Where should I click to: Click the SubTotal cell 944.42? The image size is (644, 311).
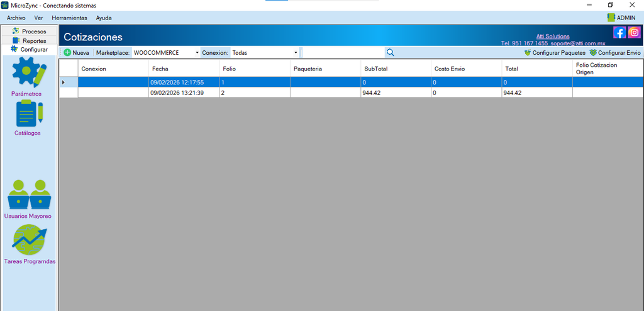tap(396, 93)
